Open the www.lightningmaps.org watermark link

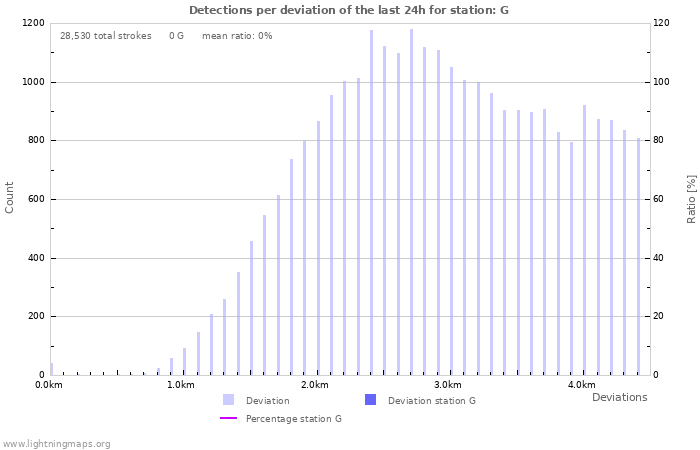57,444
